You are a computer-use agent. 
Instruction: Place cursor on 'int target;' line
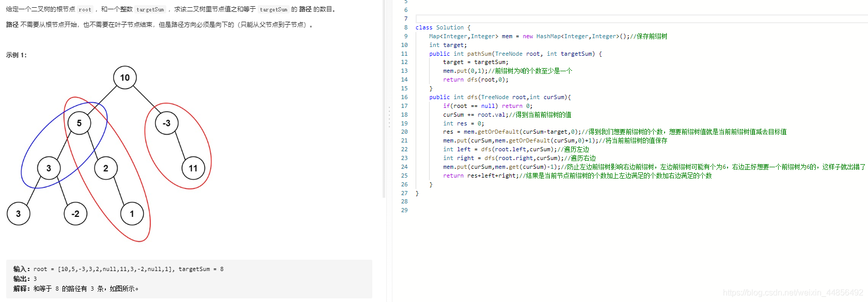point(448,45)
